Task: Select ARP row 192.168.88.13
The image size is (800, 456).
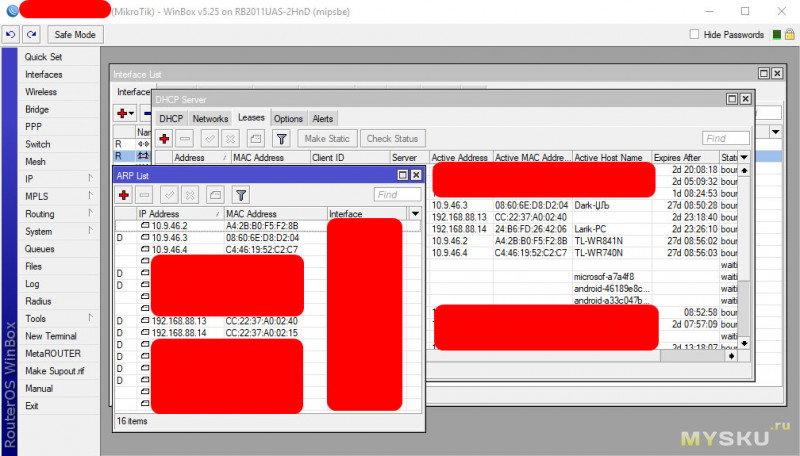Action: (268, 321)
